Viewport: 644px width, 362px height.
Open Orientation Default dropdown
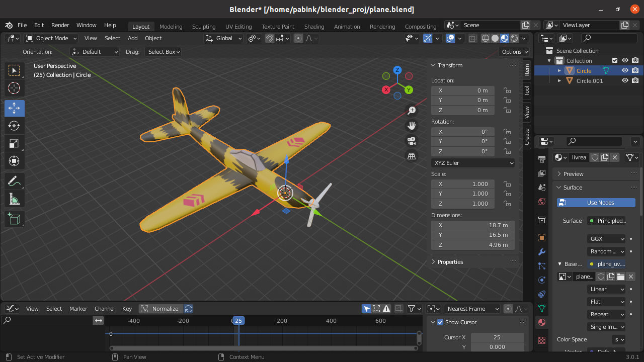tap(95, 52)
